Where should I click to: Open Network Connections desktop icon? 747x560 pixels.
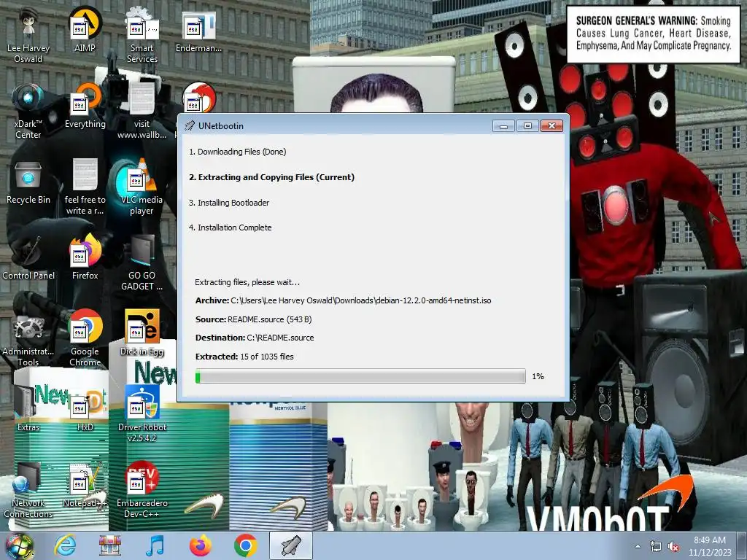(x=28, y=489)
